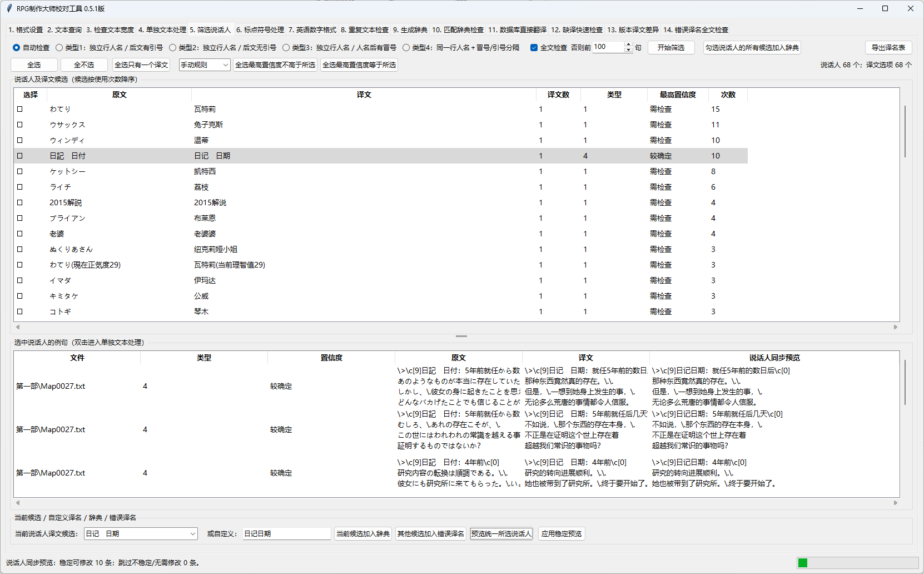Image resolution: width=924 pixels, height=574 pixels.
Task: Tick the checkbox for the わてり row
Action: pos(20,109)
